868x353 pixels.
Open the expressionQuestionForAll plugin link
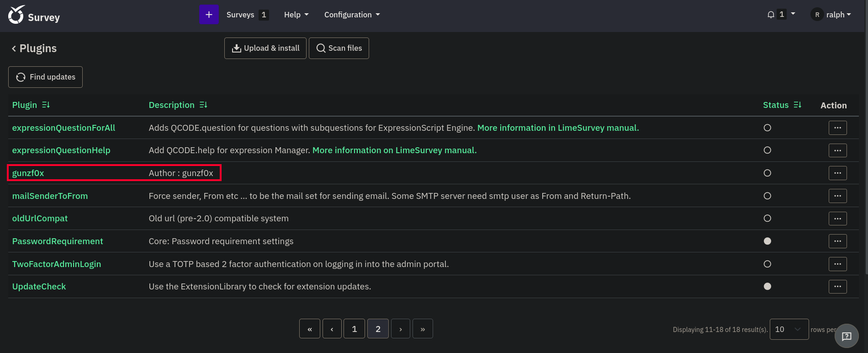coord(64,128)
